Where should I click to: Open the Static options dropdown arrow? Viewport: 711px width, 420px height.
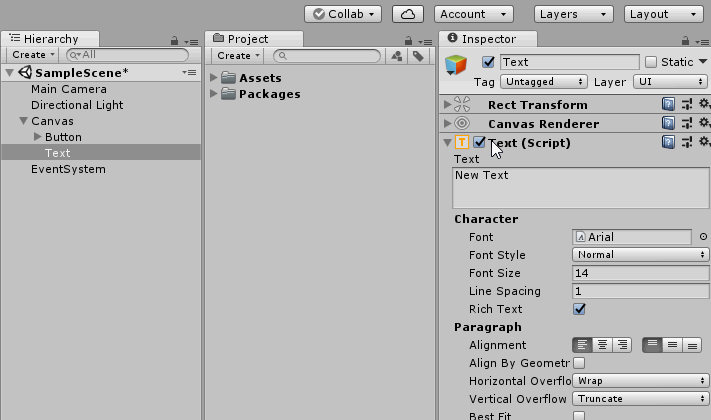(x=703, y=61)
